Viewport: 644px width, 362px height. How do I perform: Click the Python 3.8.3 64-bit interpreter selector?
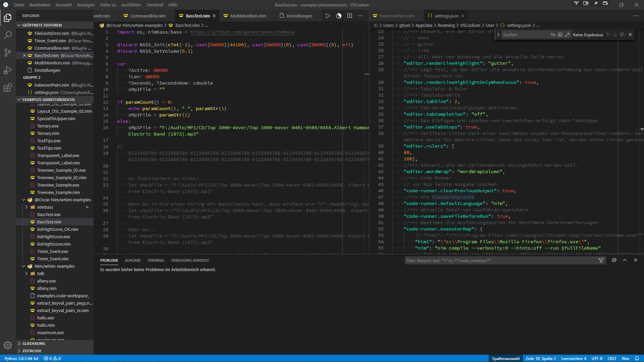point(21,358)
